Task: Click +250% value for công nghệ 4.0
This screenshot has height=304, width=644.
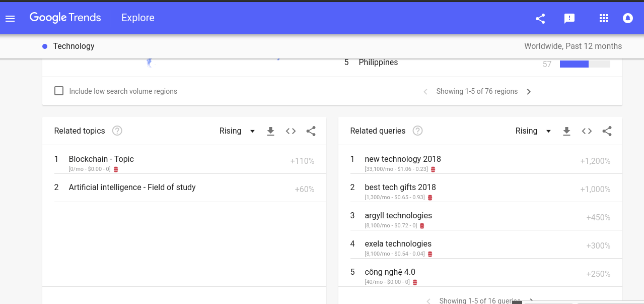Action: (598, 274)
